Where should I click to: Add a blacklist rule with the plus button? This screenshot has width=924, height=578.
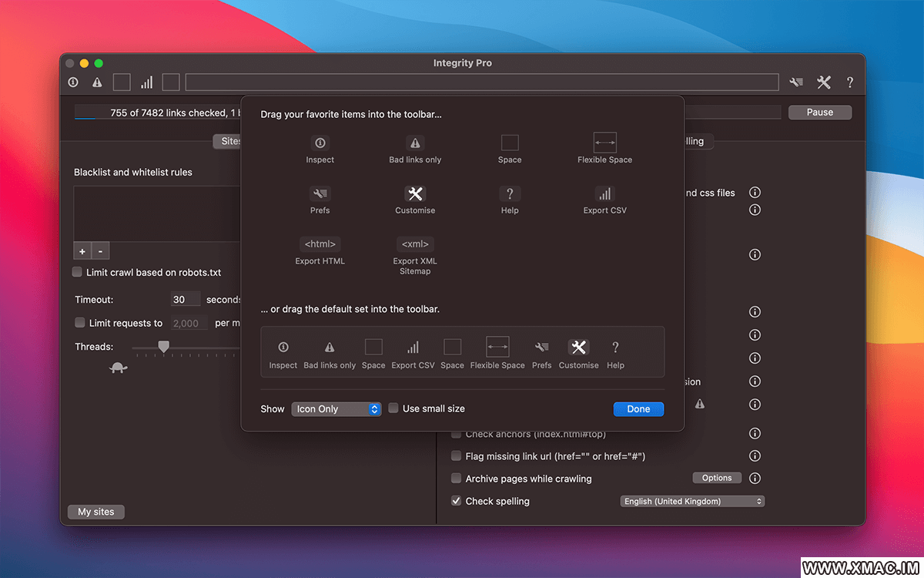tap(82, 251)
